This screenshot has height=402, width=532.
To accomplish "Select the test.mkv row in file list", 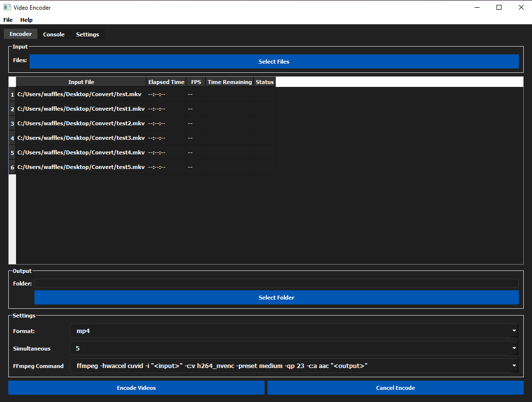I will click(x=81, y=94).
